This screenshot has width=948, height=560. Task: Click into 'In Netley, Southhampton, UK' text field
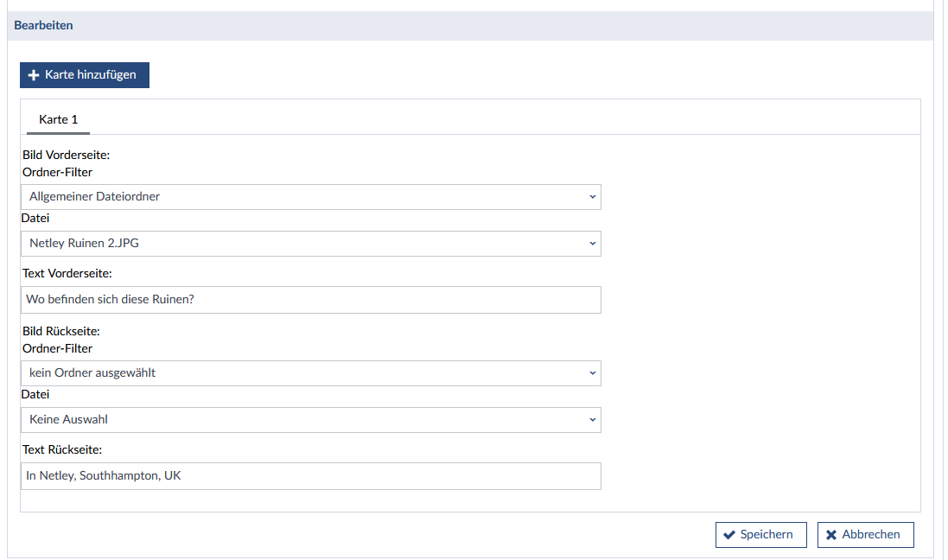coord(309,476)
